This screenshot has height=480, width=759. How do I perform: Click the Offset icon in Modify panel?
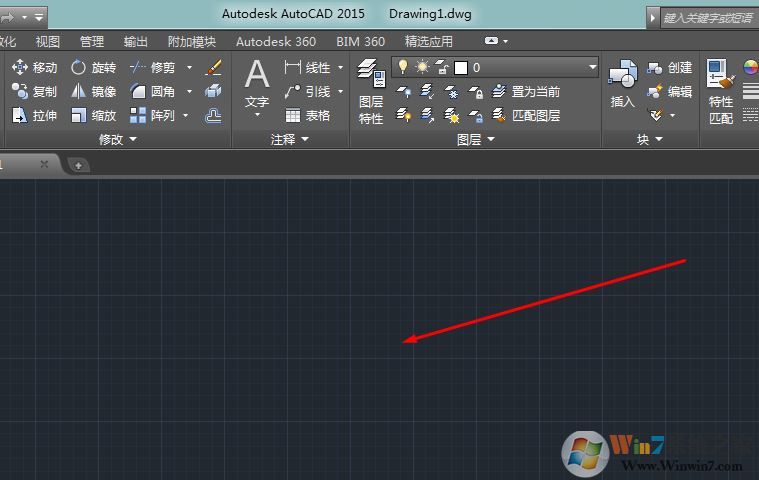213,115
